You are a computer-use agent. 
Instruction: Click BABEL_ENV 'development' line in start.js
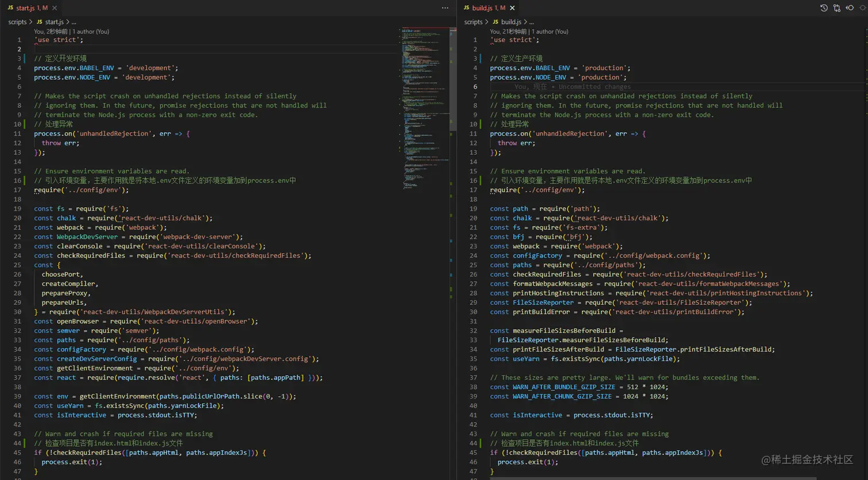tap(106, 68)
